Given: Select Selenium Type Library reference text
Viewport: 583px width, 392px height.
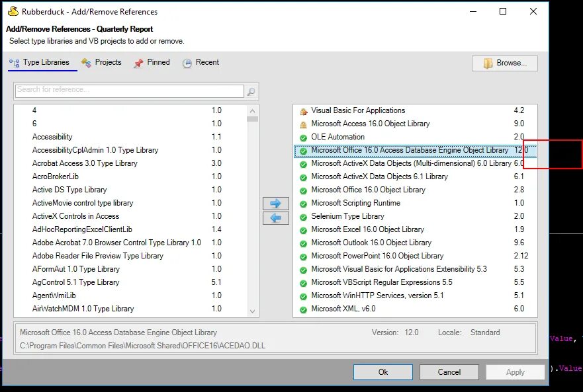Looking at the screenshot, I should click(x=347, y=216).
